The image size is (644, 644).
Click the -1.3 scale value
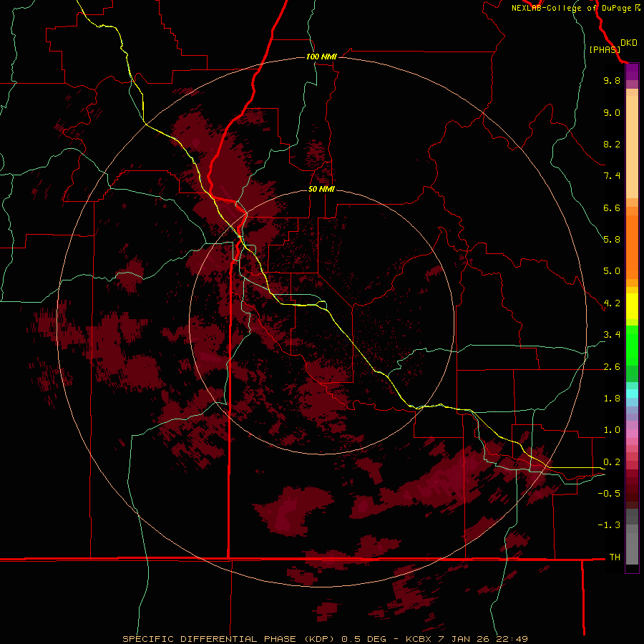click(x=609, y=525)
